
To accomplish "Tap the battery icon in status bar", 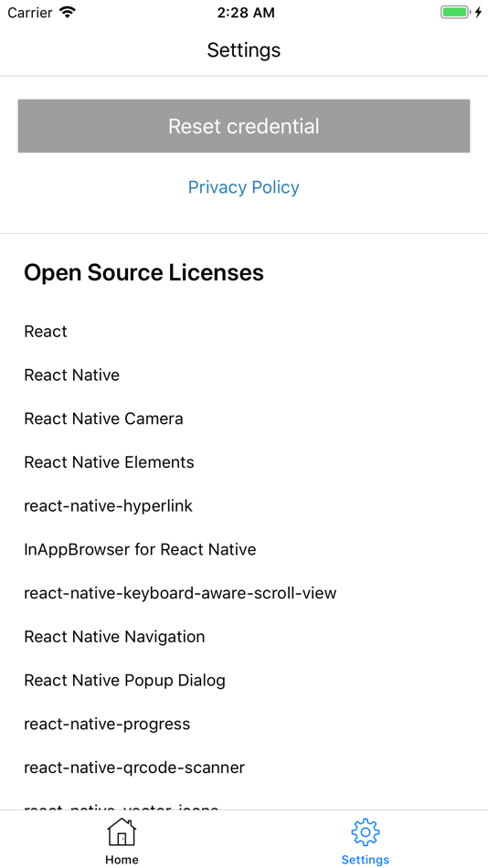I will pyautogui.click(x=456, y=13).
